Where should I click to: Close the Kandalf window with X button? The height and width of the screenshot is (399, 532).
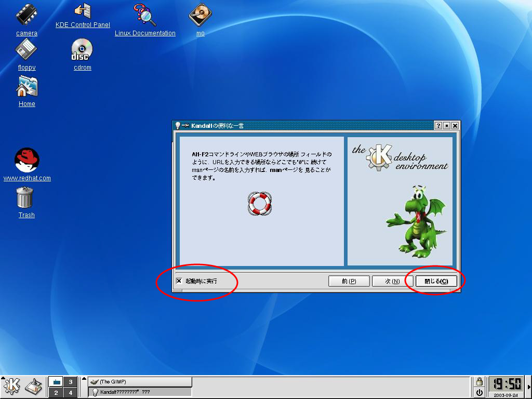coord(455,126)
